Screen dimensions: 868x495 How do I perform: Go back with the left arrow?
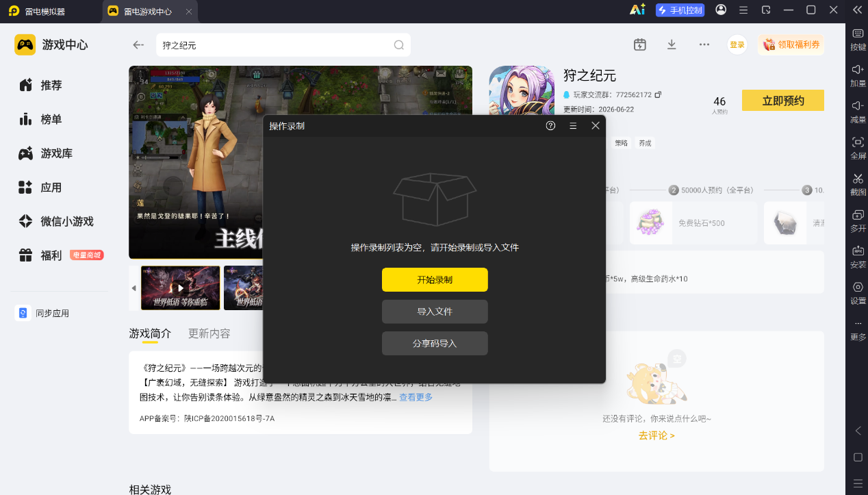(138, 45)
